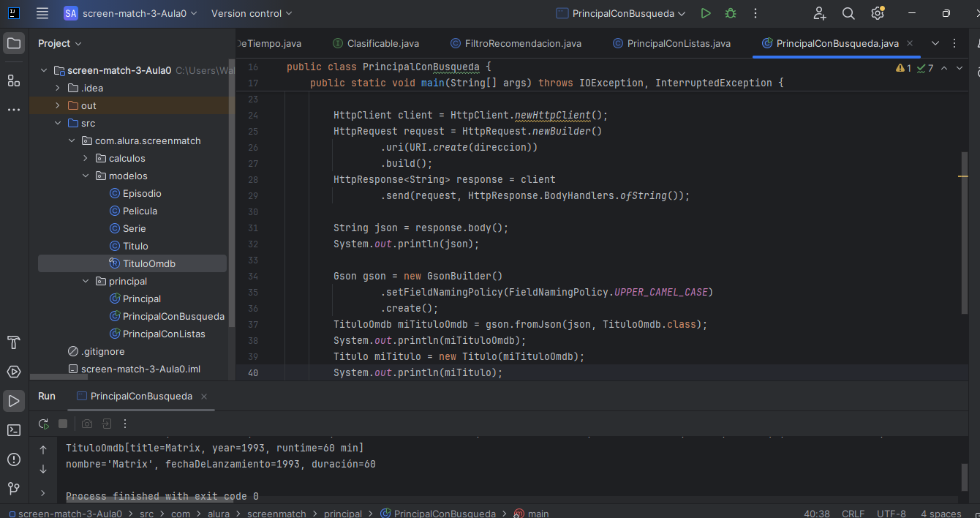Switch to PrincipalConListas.java tab
980x518 pixels.
click(671, 43)
